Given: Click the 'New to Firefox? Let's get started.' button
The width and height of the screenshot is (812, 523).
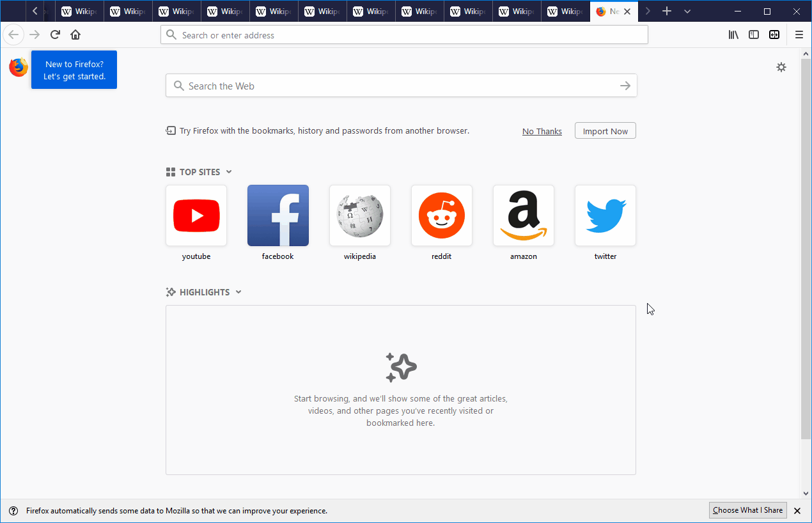Looking at the screenshot, I should 74,70.
